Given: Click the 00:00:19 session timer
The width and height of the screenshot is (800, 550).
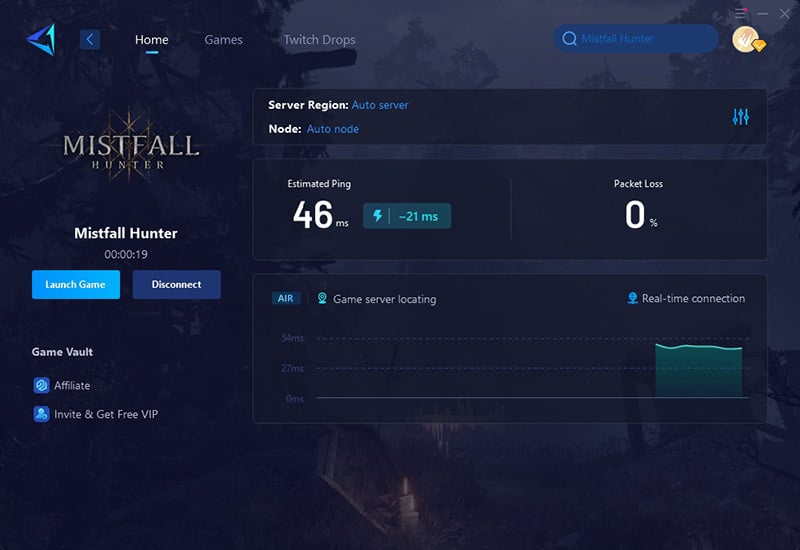Looking at the screenshot, I should click(x=126, y=254).
